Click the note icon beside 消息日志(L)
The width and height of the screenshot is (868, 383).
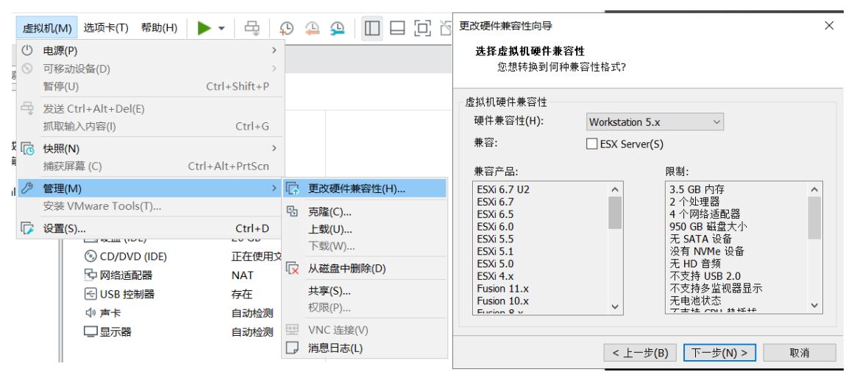click(292, 348)
